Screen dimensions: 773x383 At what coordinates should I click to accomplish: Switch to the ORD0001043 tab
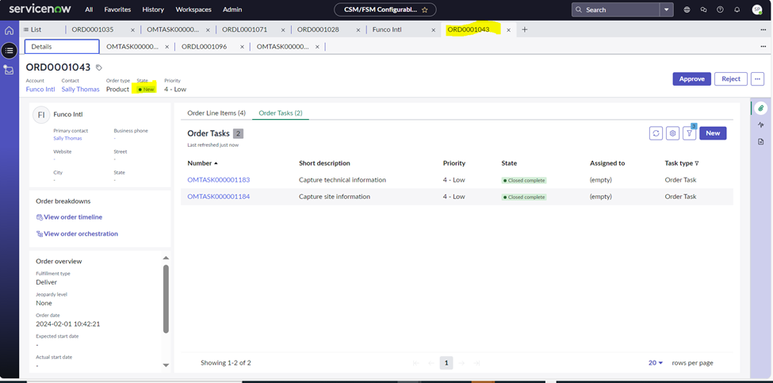click(468, 30)
